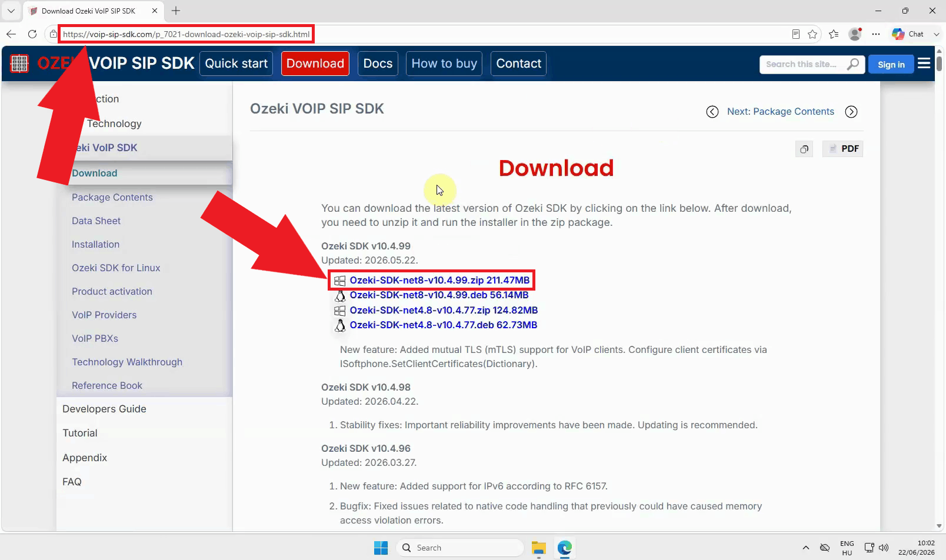Open the taskbar clock showing 10:02
Screen dimensions: 946x560
point(917,548)
